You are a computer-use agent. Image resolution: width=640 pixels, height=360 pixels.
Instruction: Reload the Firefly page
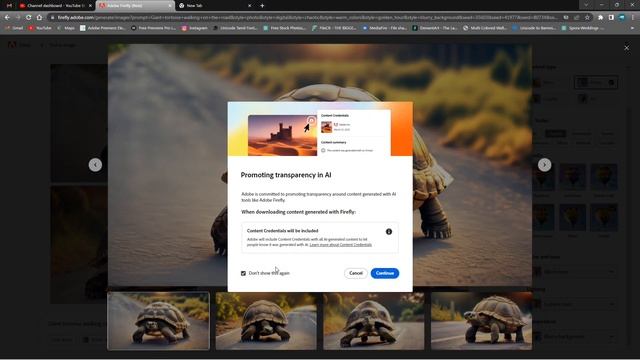click(x=28, y=18)
